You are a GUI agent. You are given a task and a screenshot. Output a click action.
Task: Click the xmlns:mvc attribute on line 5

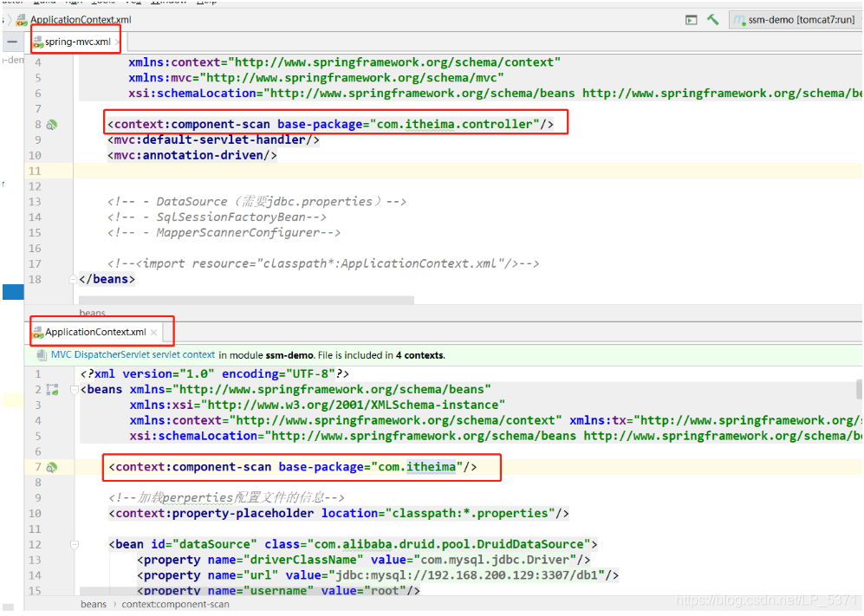(x=316, y=78)
